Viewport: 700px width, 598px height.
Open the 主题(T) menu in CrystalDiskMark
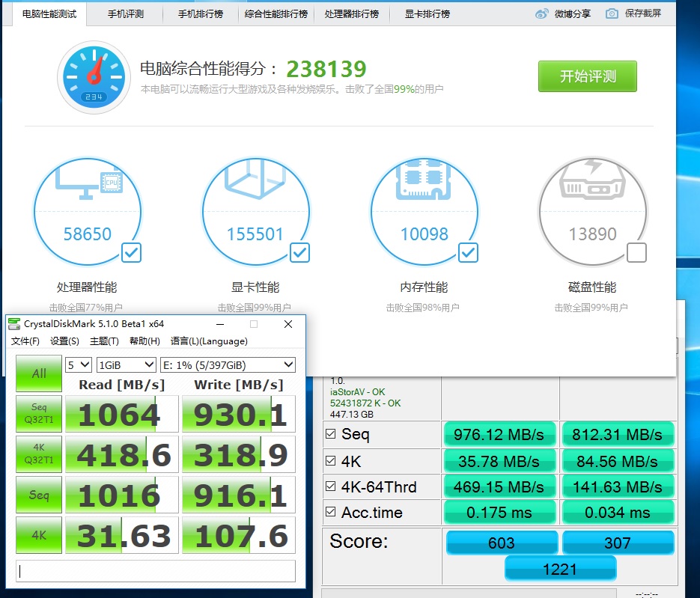pyautogui.click(x=104, y=341)
